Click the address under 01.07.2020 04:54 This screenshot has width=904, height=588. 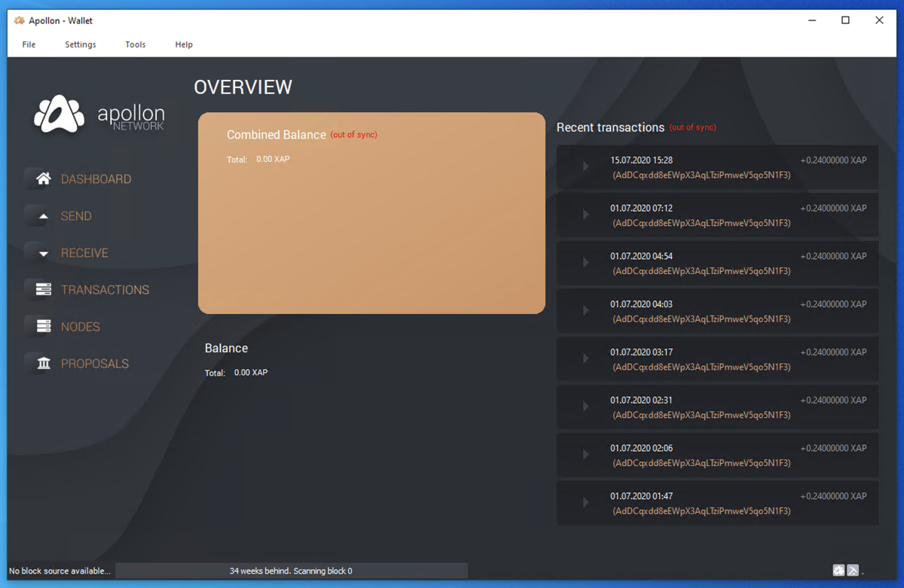pos(701,271)
